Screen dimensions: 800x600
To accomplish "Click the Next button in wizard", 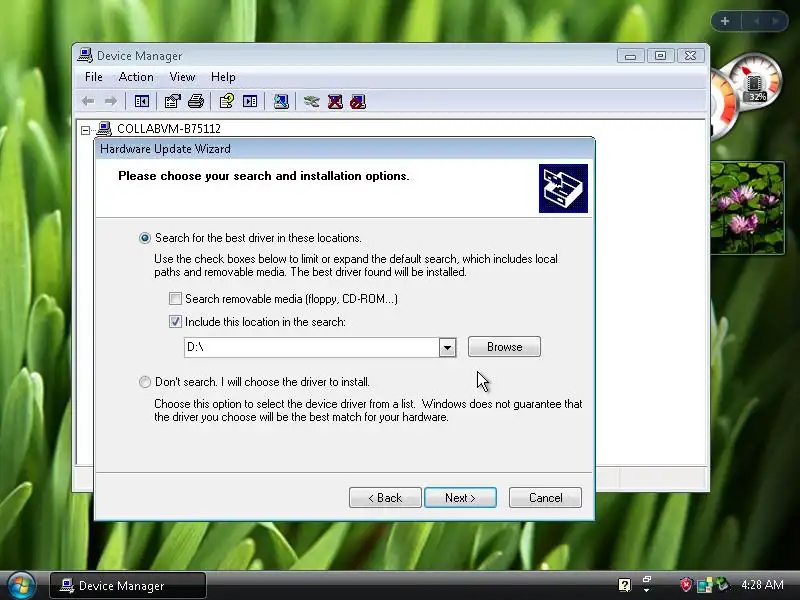I will [460, 497].
